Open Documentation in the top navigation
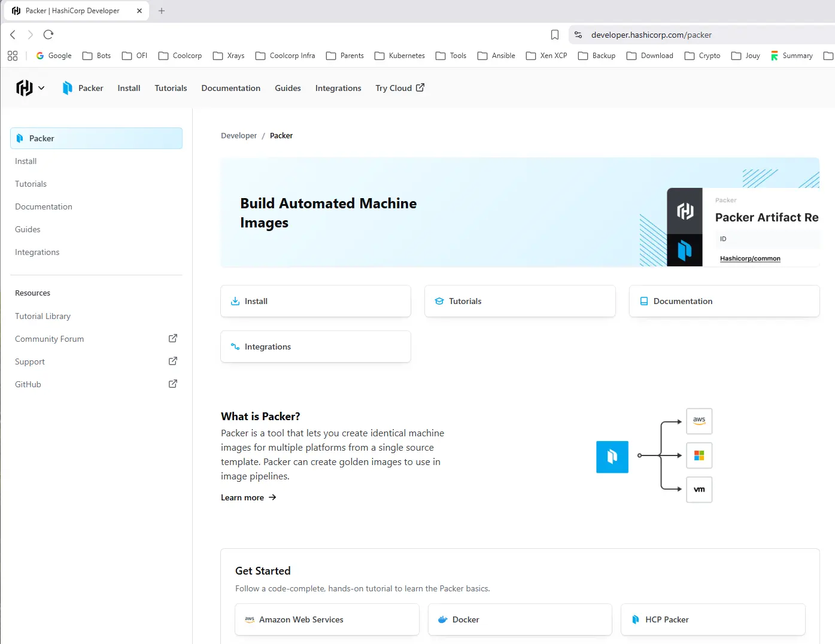 (x=231, y=88)
